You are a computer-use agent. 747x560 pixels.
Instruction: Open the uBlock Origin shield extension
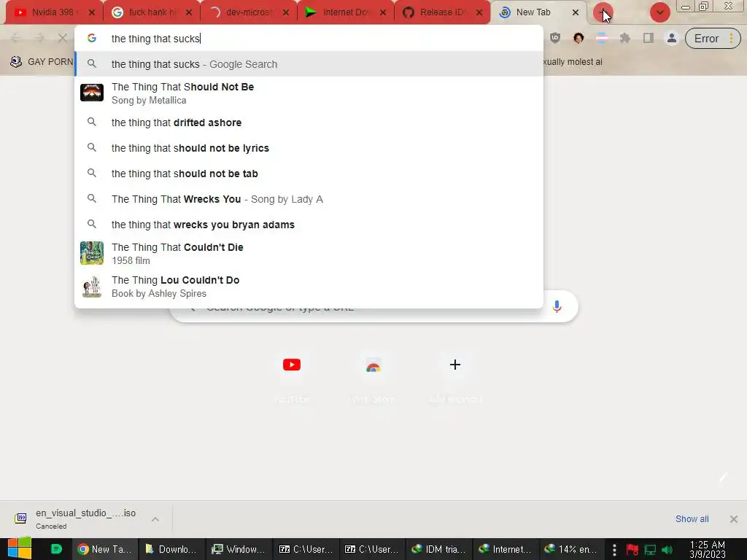click(555, 38)
